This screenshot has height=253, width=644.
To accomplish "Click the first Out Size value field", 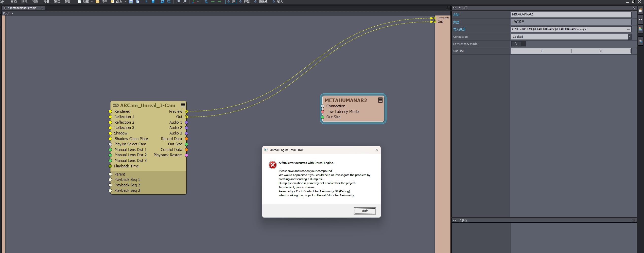I will click(x=541, y=51).
